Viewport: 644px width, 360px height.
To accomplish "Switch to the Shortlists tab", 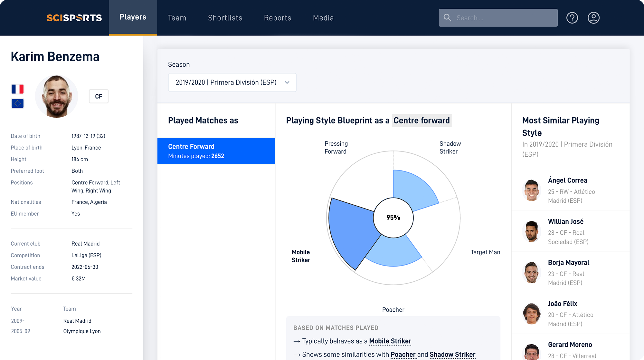I will [x=225, y=18].
